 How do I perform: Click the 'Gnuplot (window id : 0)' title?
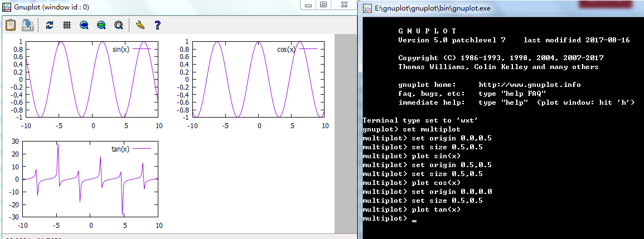tap(51, 7)
